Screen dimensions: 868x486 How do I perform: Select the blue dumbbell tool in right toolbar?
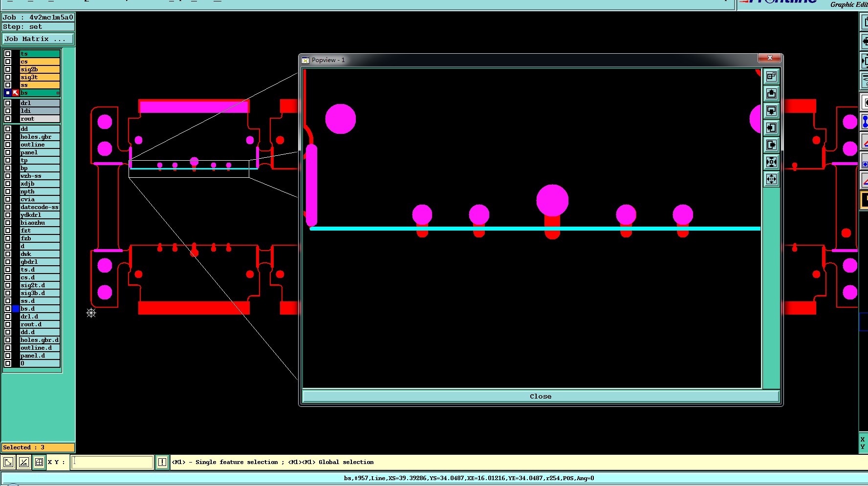coord(864,121)
